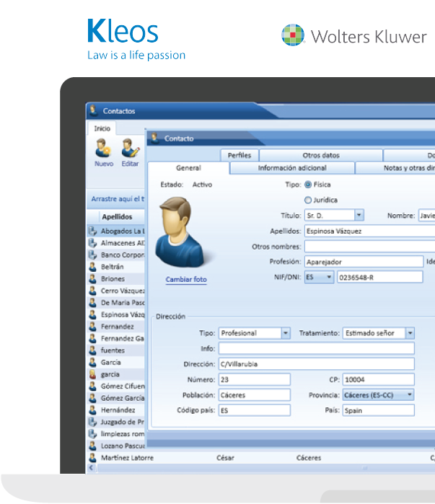Select the Abogados La company row icon
This screenshot has height=504, width=435.
coord(92,231)
